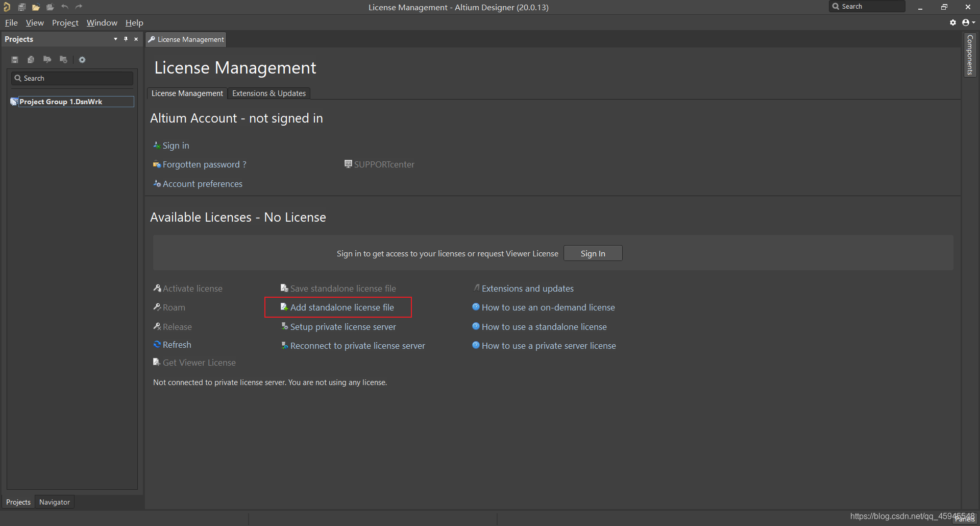Viewport: 980px width, 526px height.
Task: Open the Projects panel dropdown arrow
Action: (115, 39)
